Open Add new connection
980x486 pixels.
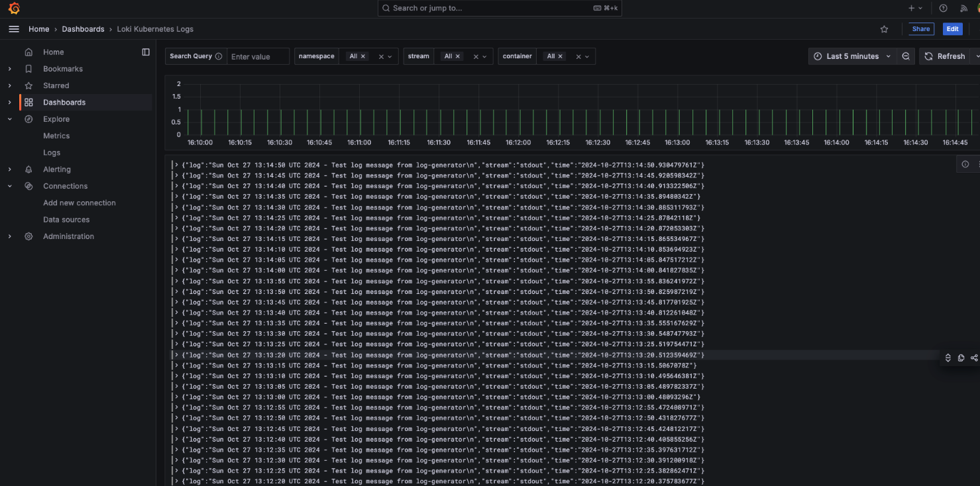(80, 203)
